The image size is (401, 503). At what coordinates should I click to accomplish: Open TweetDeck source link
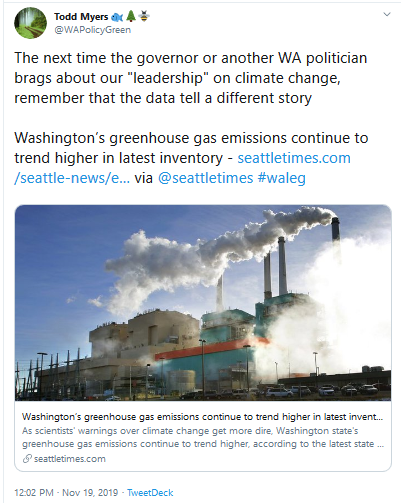coord(150,493)
